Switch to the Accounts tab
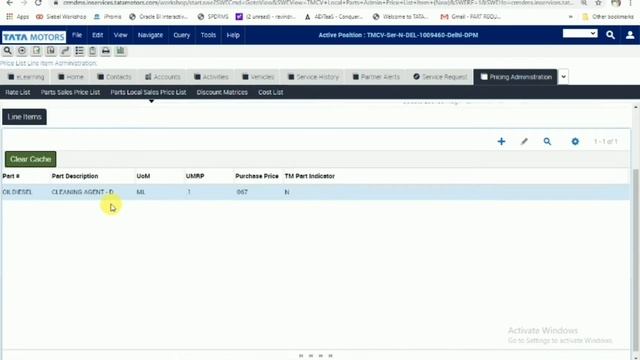Screen dimensions: 640x360 tap(162, 77)
